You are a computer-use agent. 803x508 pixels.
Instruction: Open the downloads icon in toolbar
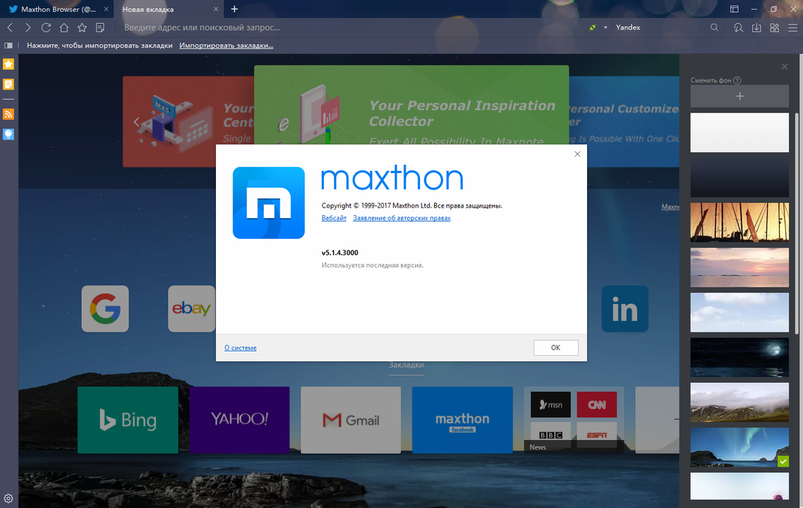pos(756,28)
